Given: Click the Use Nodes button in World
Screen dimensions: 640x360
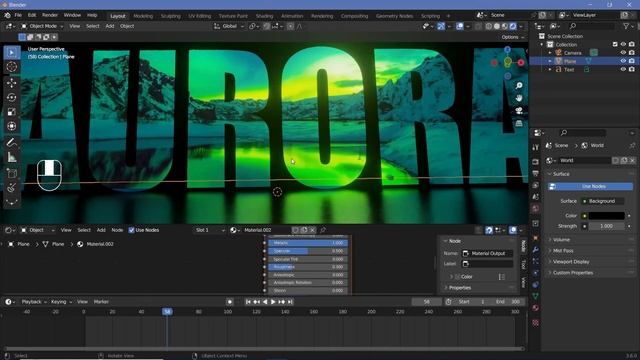Looking at the screenshot, I should [x=590, y=187].
